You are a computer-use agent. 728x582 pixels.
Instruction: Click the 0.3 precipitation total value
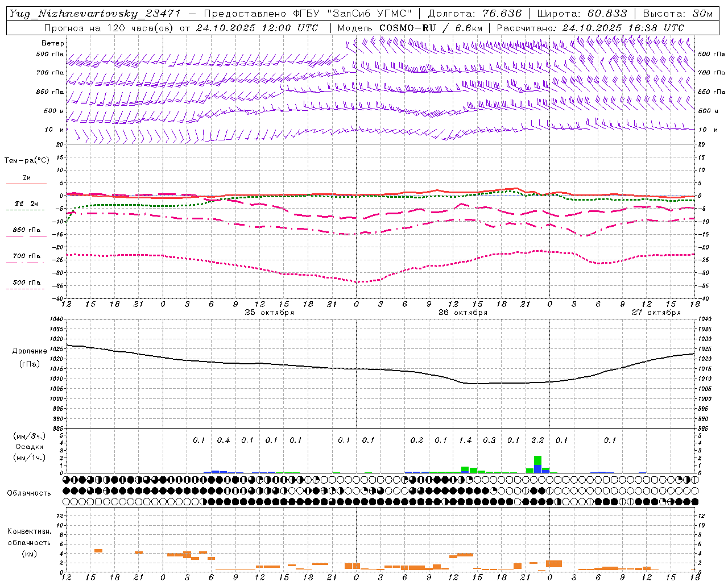click(x=489, y=440)
